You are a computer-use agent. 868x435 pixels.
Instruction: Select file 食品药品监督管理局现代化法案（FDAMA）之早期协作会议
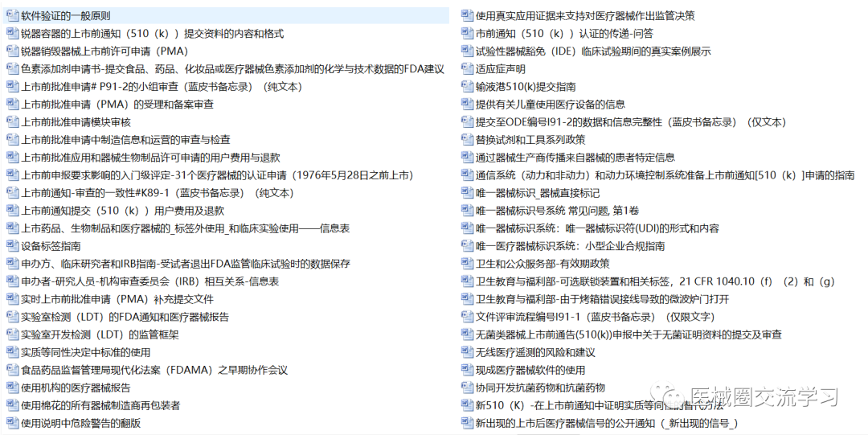(154, 371)
